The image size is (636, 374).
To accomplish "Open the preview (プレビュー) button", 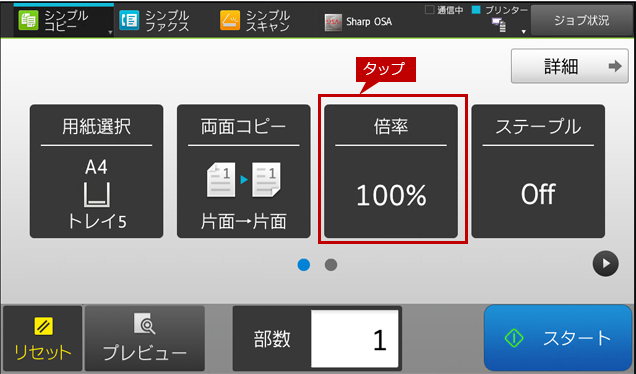I will pyautogui.click(x=145, y=339).
